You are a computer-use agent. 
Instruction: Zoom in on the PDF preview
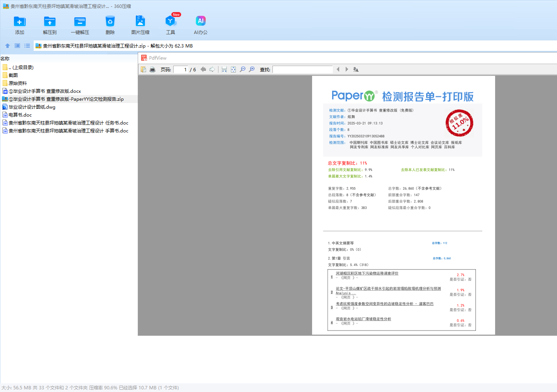(252, 69)
